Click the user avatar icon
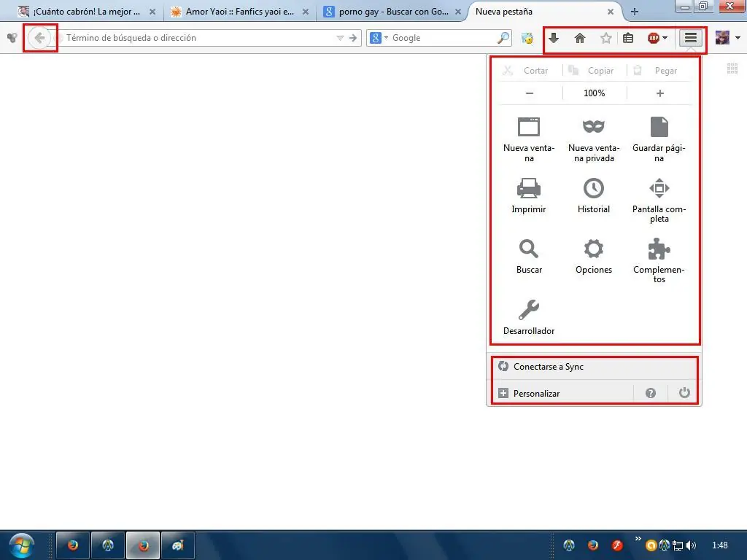The height and width of the screenshot is (560, 747). point(722,38)
